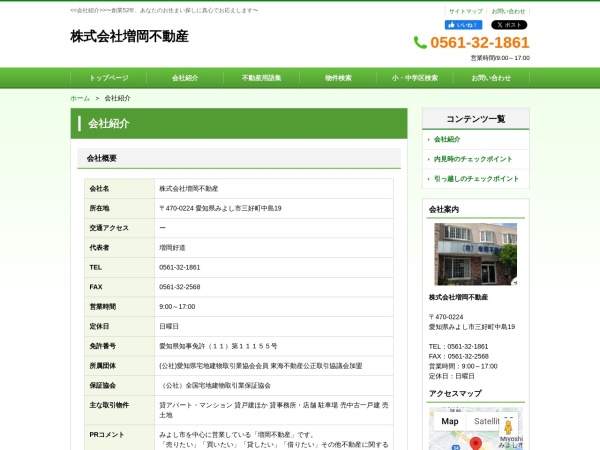Open 引っ越しのチェックポイント sidebar link
Screen dimensions: 600x450
[x=476, y=179]
